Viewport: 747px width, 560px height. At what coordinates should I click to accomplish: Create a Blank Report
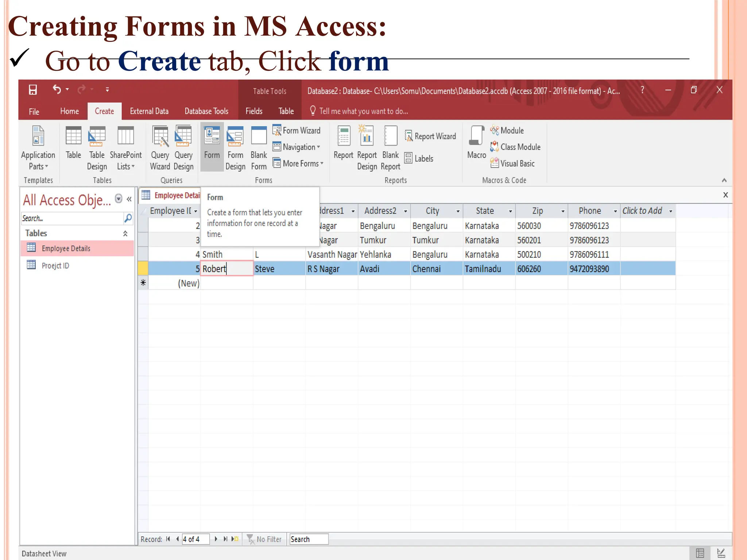click(390, 148)
